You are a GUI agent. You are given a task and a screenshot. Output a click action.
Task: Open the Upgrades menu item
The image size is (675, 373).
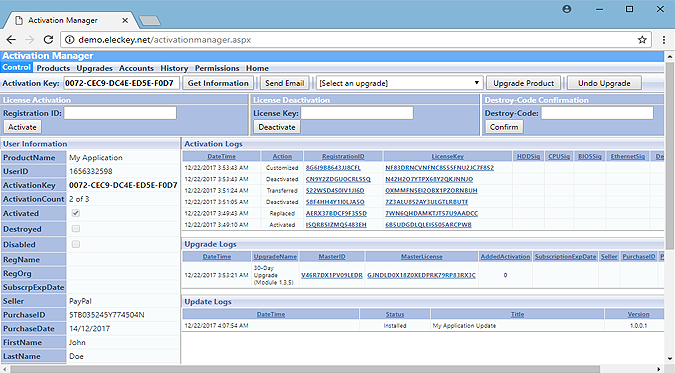click(x=94, y=68)
